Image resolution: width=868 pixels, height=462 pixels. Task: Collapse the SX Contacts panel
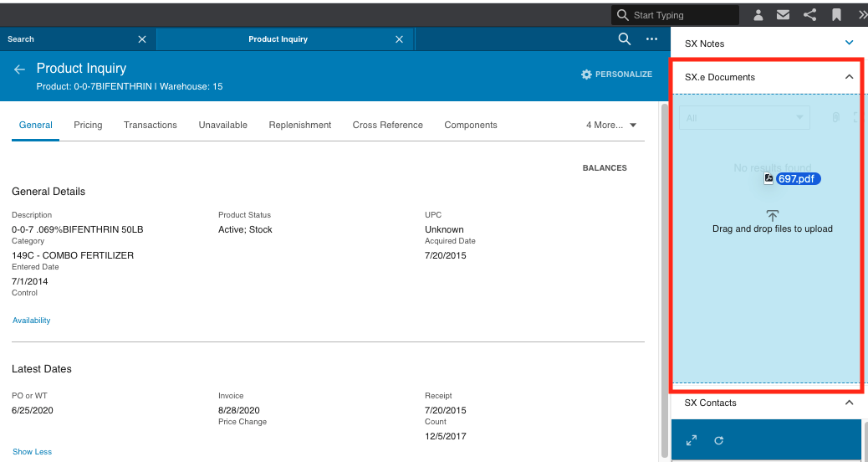(849, 403)
